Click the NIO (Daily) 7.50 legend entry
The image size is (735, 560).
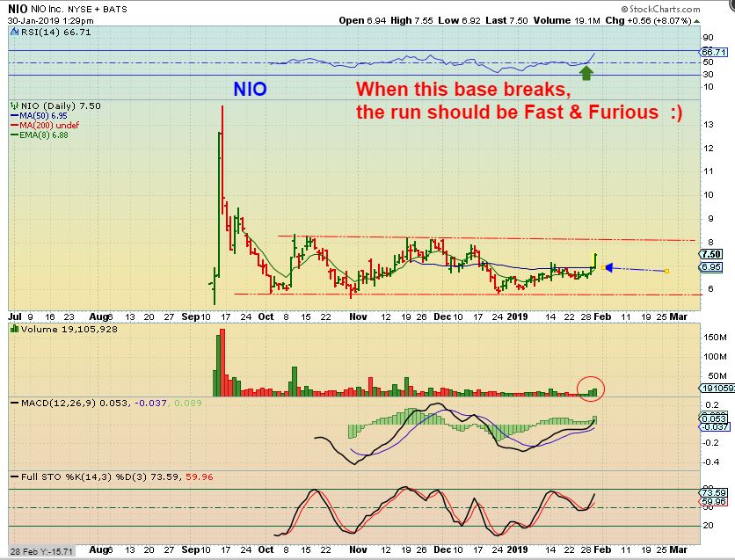(x=61, y=105)
